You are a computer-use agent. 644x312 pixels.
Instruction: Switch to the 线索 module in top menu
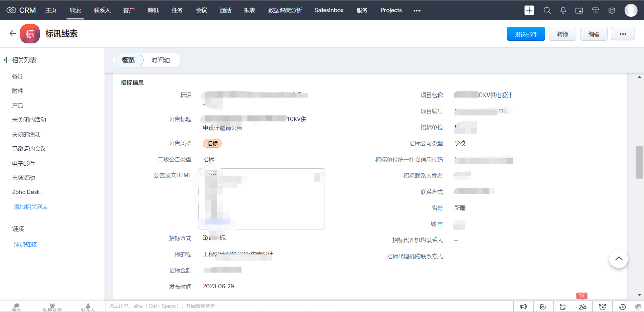point(75,10)
